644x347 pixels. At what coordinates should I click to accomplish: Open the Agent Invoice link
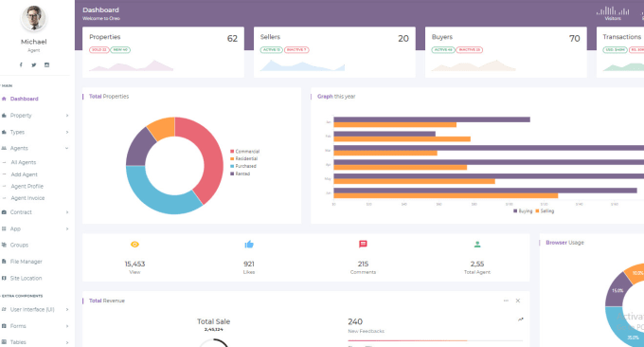[x=27, y=198]
